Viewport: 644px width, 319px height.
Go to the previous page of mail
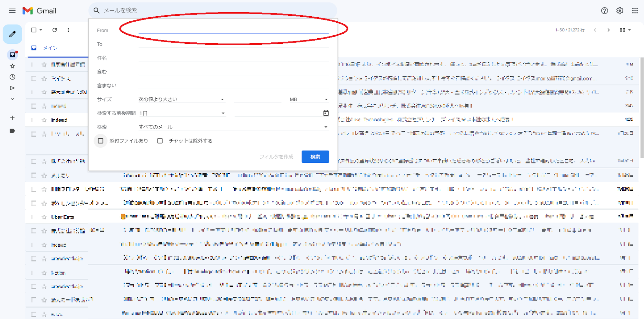(x=595, y=30)
